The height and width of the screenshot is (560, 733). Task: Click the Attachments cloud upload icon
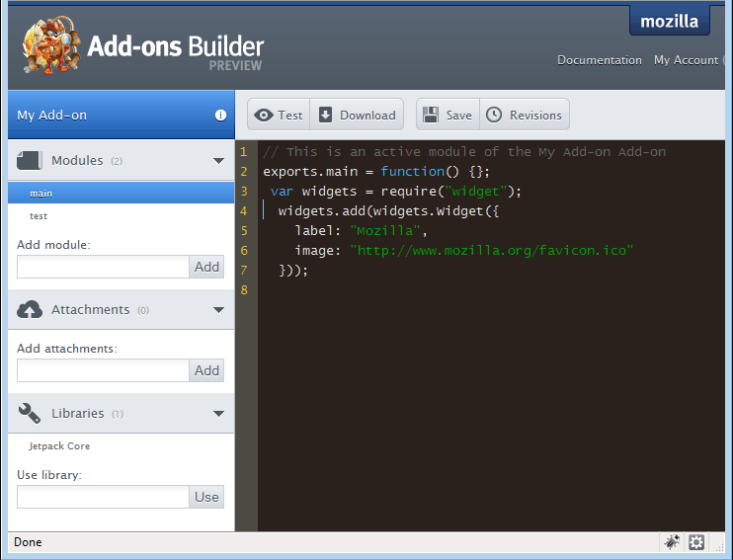[30, 309]
